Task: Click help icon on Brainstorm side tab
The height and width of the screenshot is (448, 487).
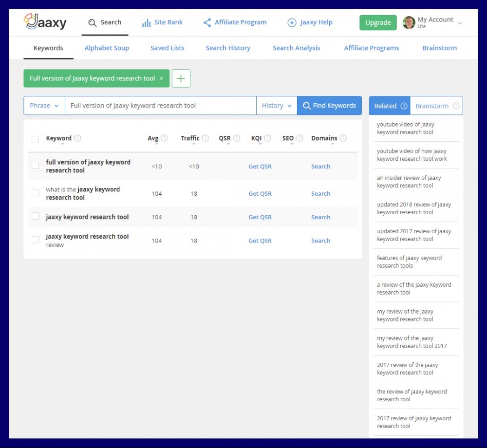Action: [456, 106]
